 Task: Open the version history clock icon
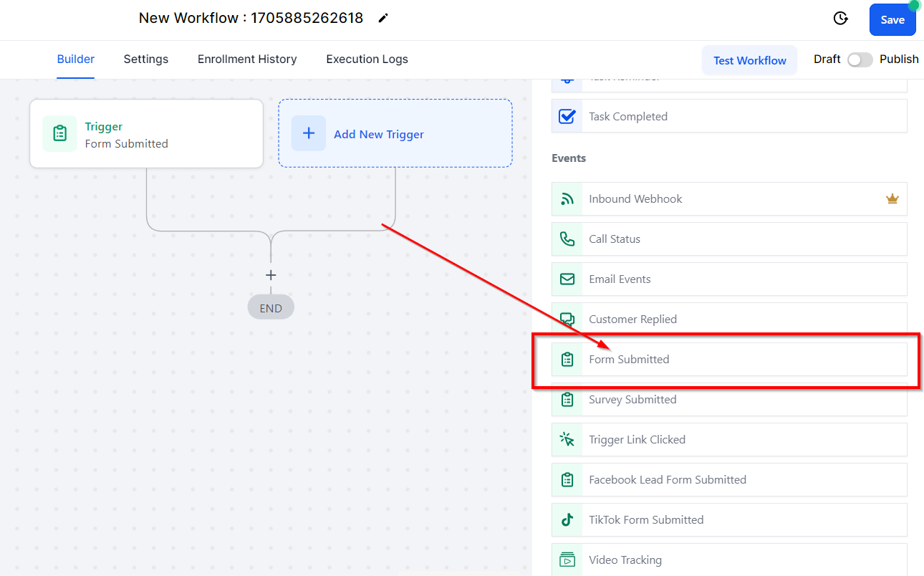pos(841,19)
